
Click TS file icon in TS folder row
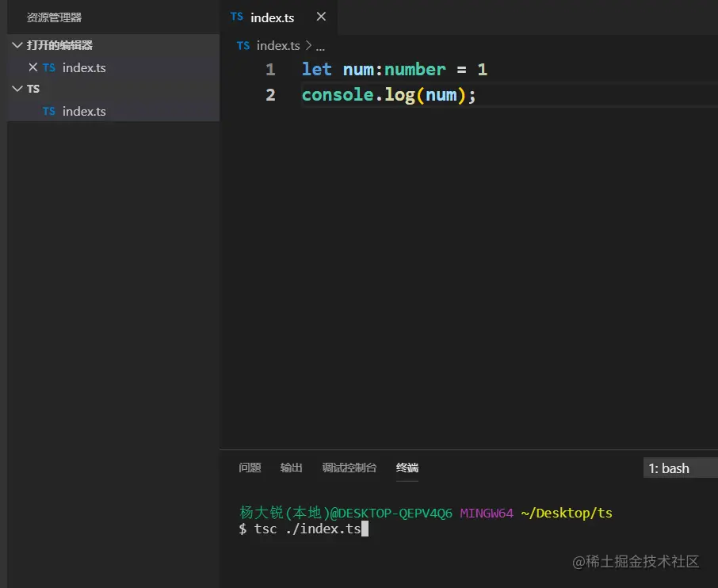(x=49, y=111)
